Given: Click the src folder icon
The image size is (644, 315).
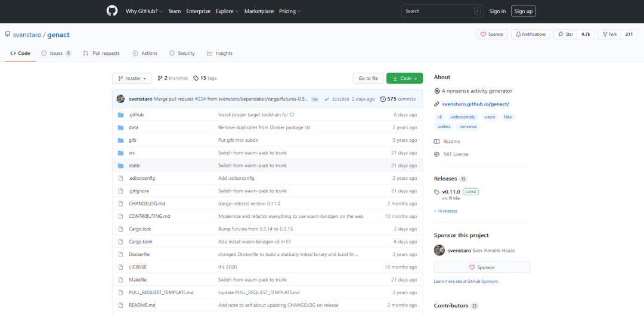Looking at the screenshot, I should click(x=120, y=153).
